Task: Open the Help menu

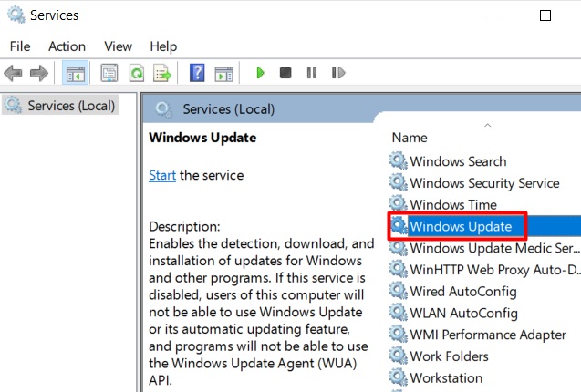Action: click(x=163, y=47)
